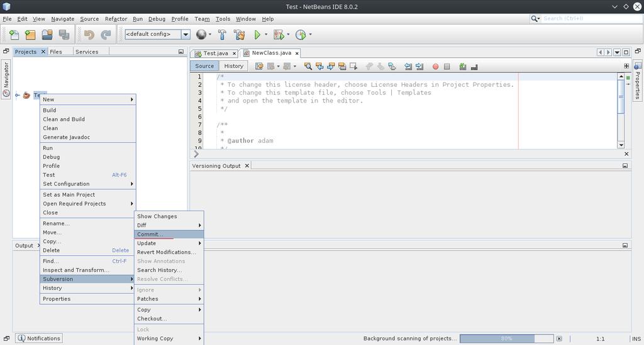Click the Clean and Build icon
Viewport: 644px width, 345px height.
coord(239,35)
